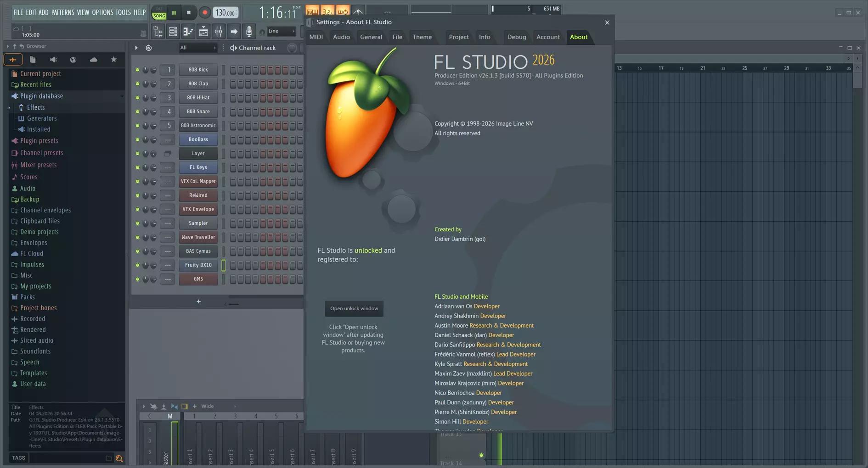Open the All channel filter dropdown
The width and height of the screenshot is (868, 468).
[x=198, y=48]
